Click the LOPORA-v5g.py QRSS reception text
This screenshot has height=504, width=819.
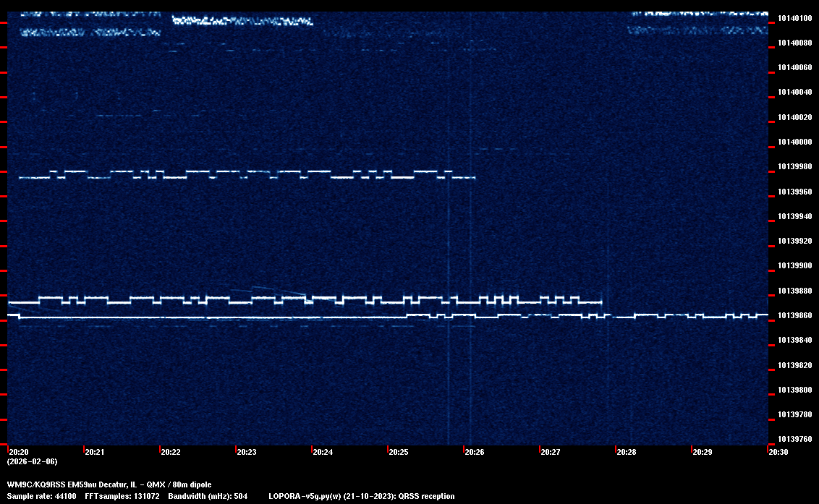click(361, 496)
